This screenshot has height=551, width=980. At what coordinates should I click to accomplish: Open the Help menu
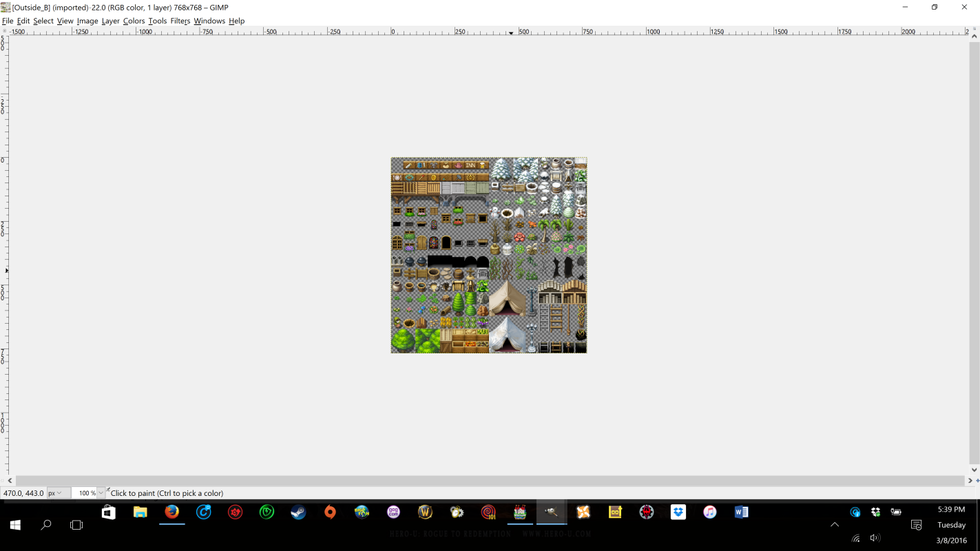point(237,21)
